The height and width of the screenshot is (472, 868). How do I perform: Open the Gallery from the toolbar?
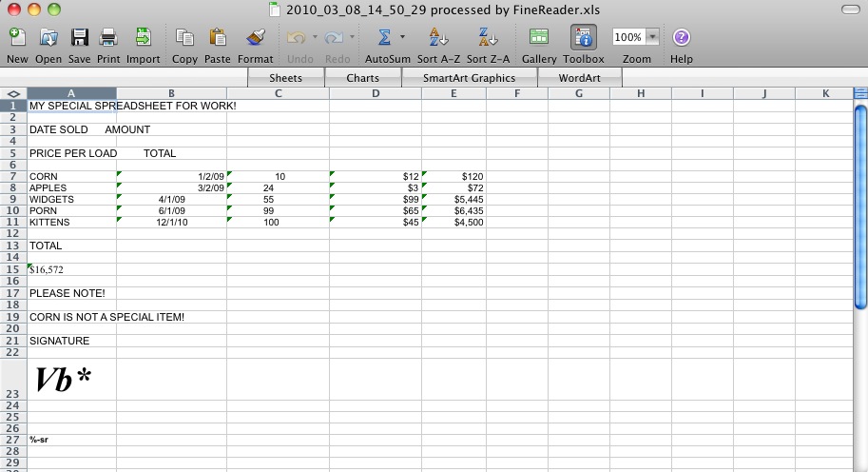pyautogui.click(x=539, y=38)
